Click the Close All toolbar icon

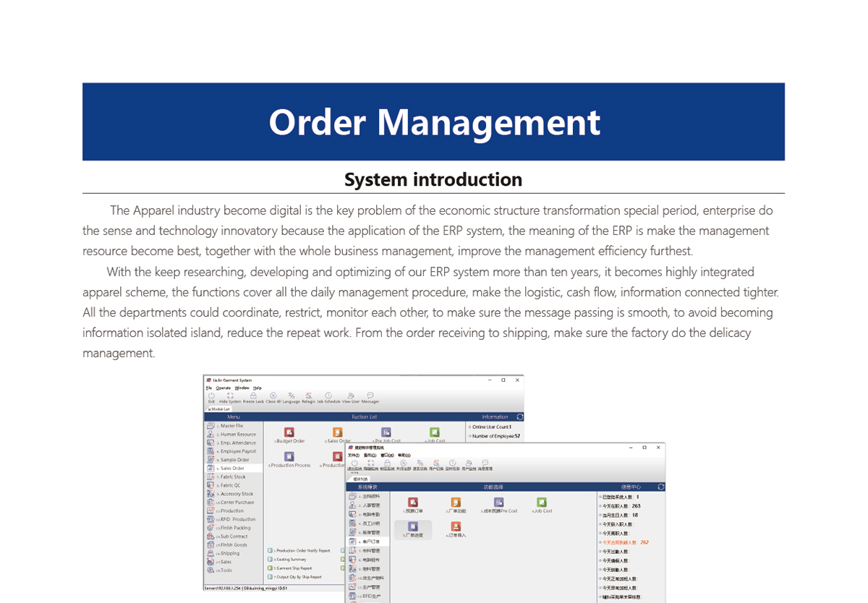pos(273,395)
